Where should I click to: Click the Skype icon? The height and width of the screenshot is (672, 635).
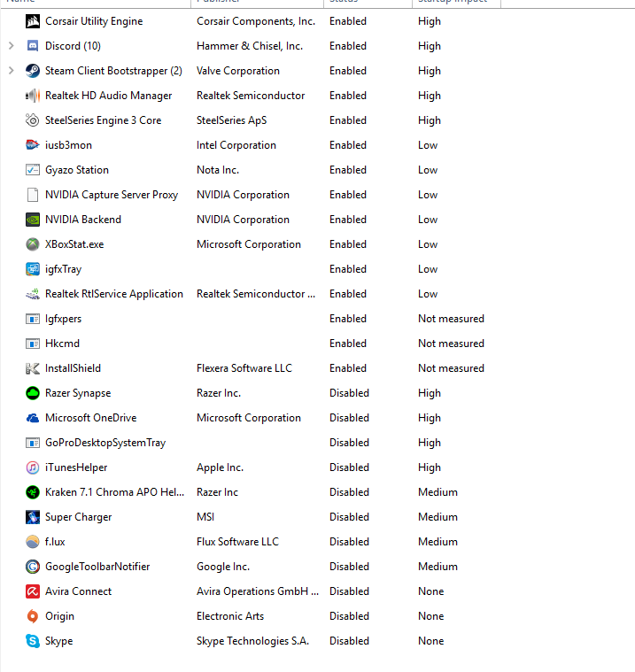coord(33,641)
